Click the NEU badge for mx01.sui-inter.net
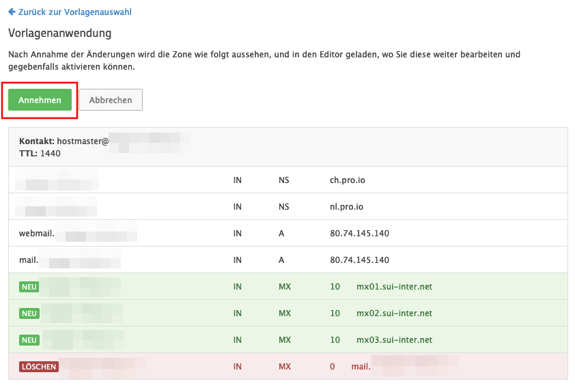Viewport: 575px width, 392px height. pos(29,287)
